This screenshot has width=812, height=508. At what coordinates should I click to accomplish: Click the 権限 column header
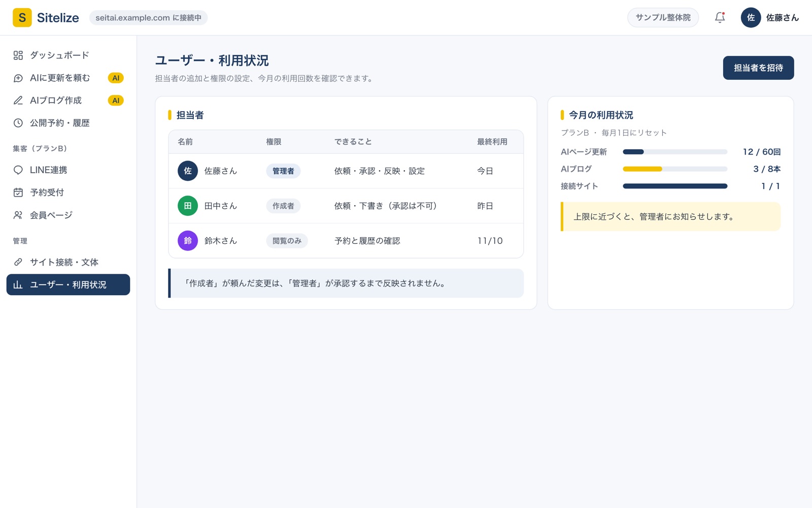(274, 142)
